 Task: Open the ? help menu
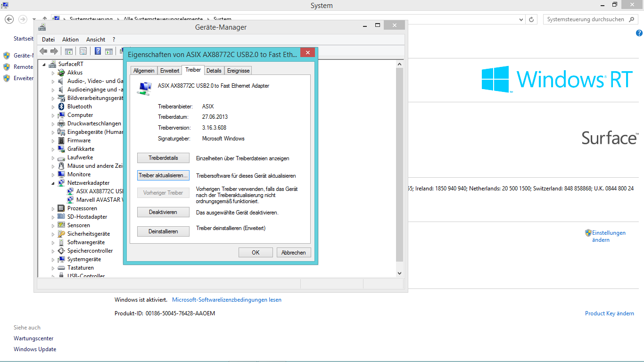[x=114, y=40]
